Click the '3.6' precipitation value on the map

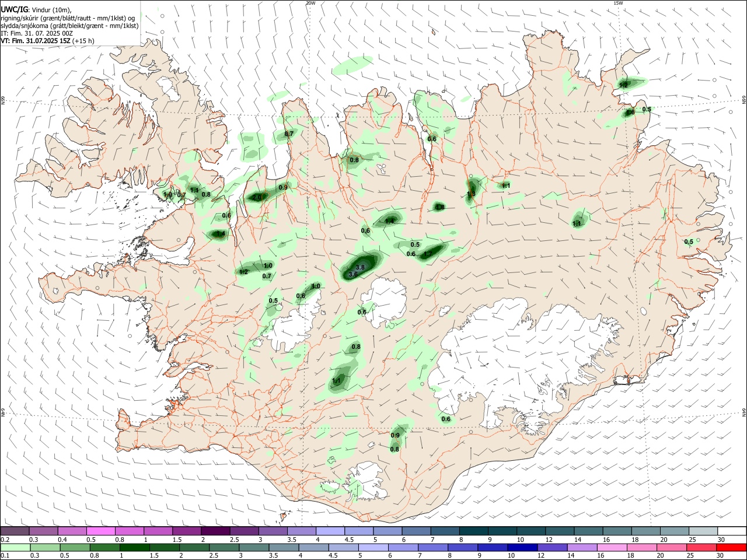(352, 274)
